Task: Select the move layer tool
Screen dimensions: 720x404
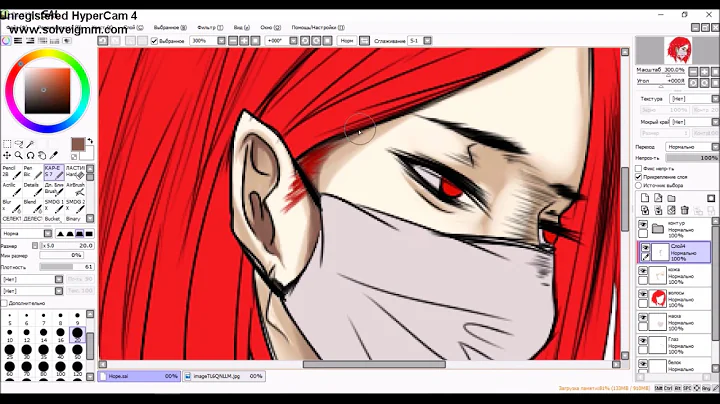Action: point(7,156)
